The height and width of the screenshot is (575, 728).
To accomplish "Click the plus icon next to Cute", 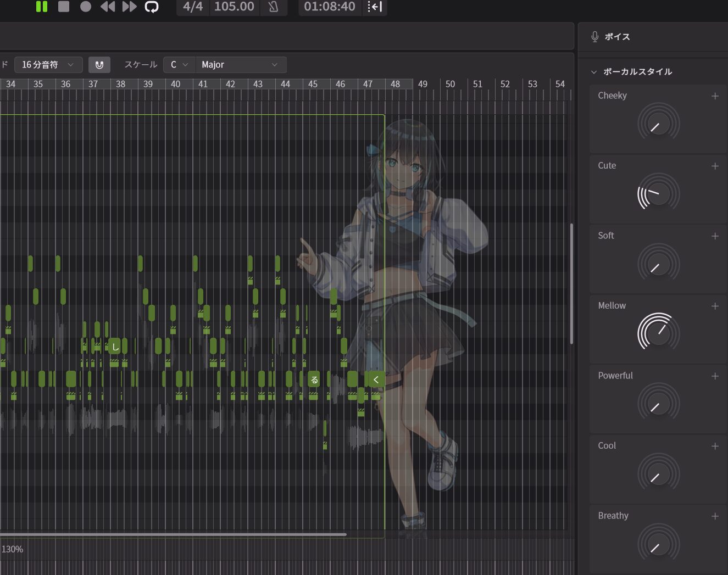I will pyautogui.click(x=715, y=166).
